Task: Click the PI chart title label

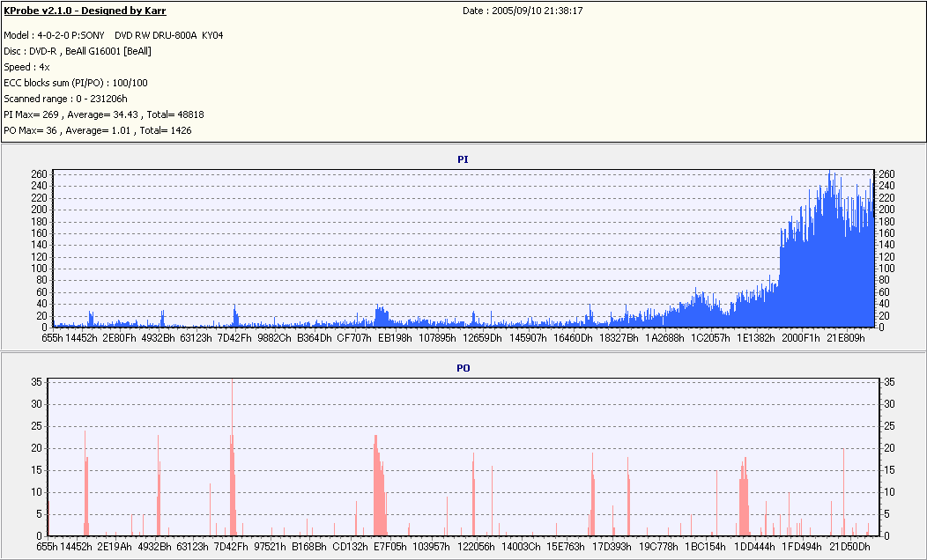Action: click(x=463, y=159)
